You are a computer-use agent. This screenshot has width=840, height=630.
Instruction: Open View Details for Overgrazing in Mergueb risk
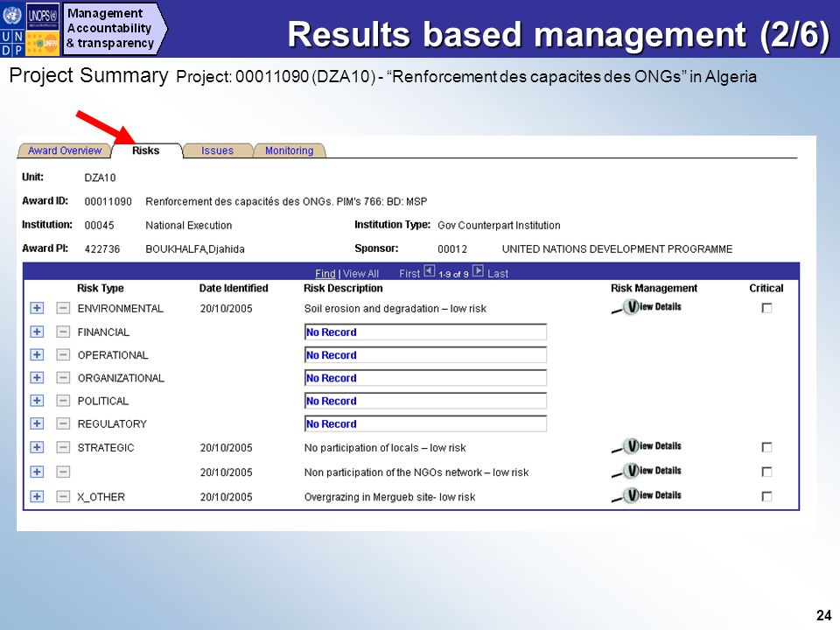(647, 495)
